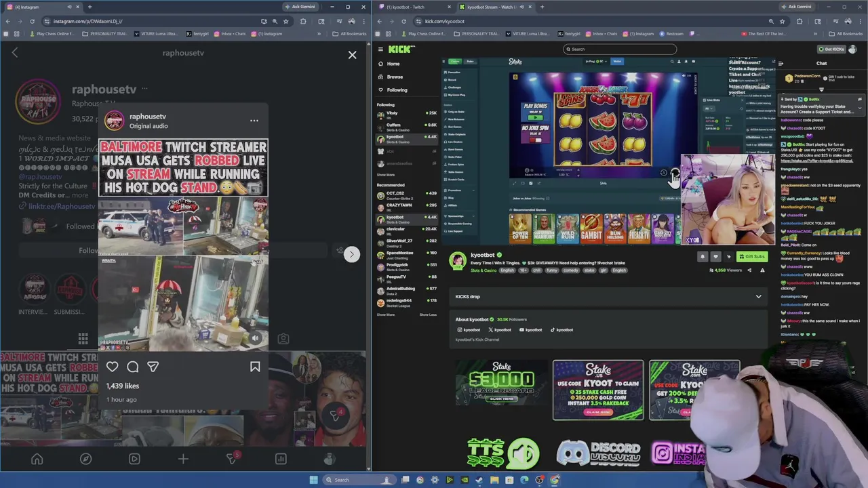868x488 pixels.
Task: Open Instagram Home from bottom bar
Action: pos(37,459)
